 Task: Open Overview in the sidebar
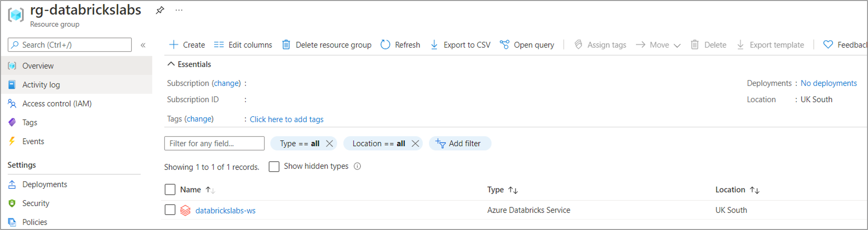tap(76, 65)
